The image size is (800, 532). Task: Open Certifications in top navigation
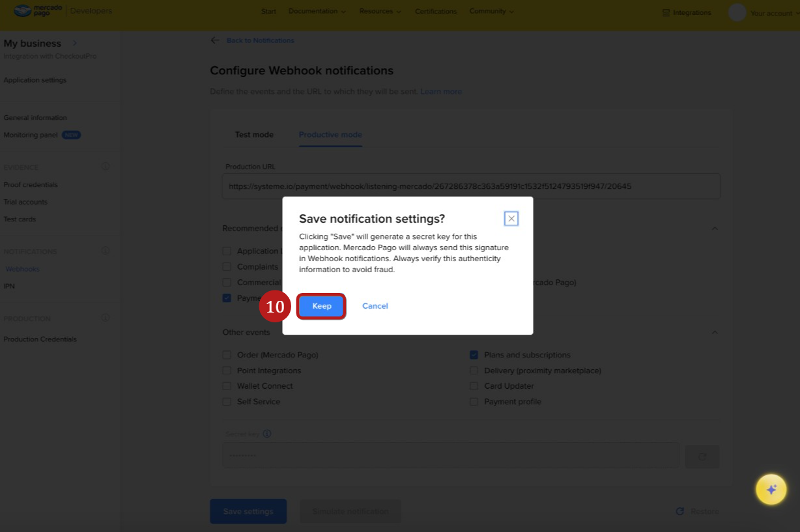(x=436, y=12)
